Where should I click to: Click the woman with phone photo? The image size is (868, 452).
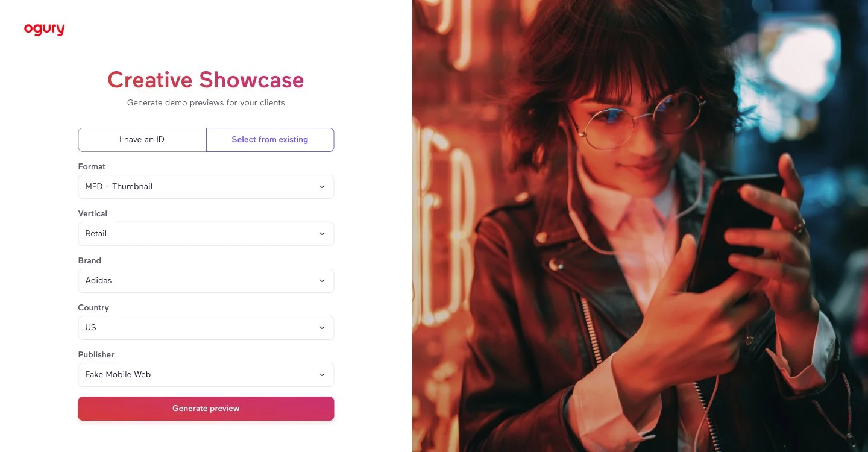pyautogui.click(x=640, y=226)
